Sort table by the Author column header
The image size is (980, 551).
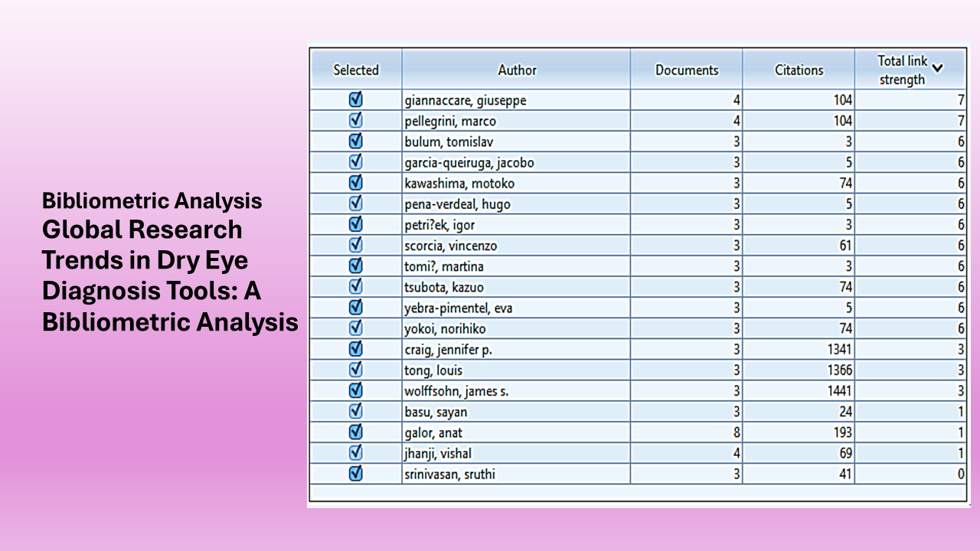pos(517,70)
